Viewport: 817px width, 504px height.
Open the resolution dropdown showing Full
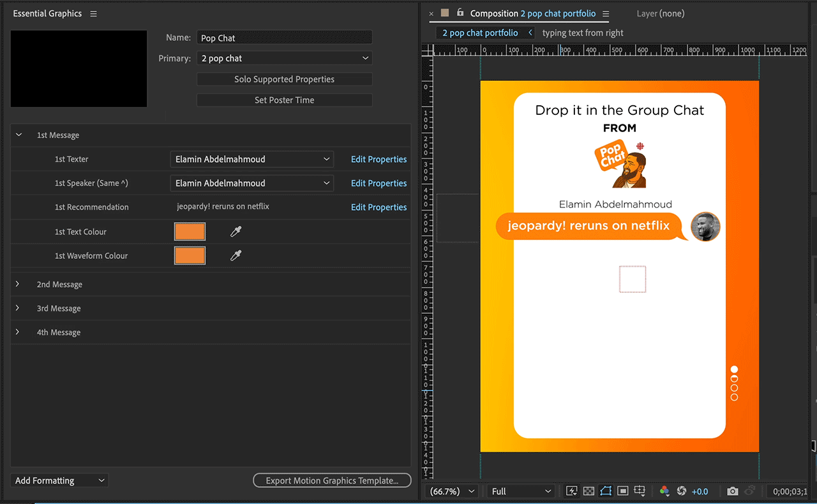pyautogui.click(x=521, y=491)
